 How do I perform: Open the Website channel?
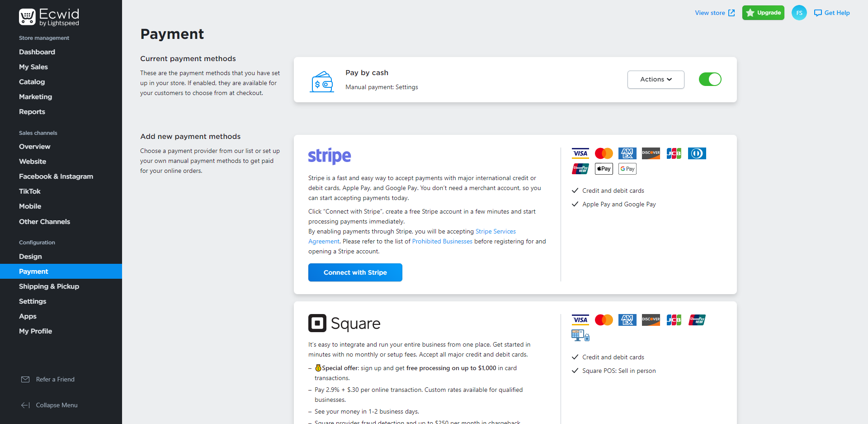point(33,162)
